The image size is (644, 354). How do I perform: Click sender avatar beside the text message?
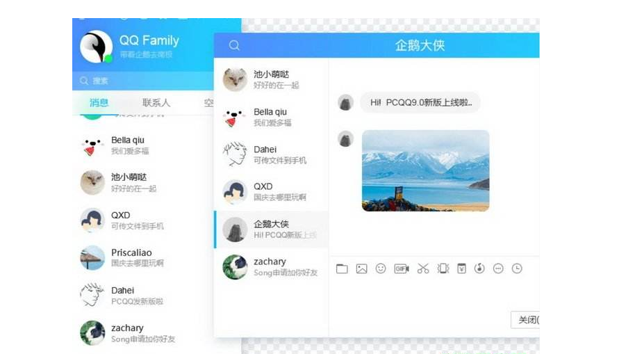pos(346,102)
